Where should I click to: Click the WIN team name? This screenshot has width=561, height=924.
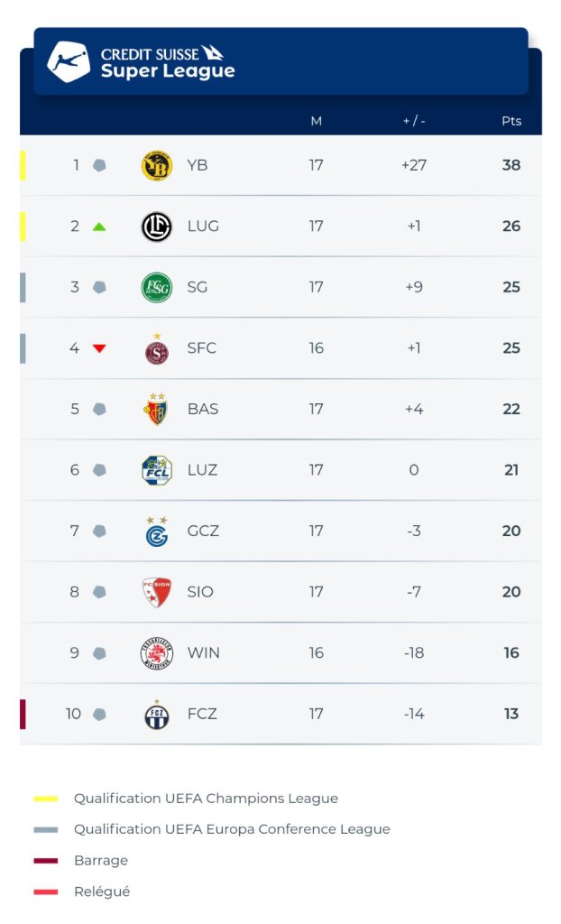[x=203, y=652]
